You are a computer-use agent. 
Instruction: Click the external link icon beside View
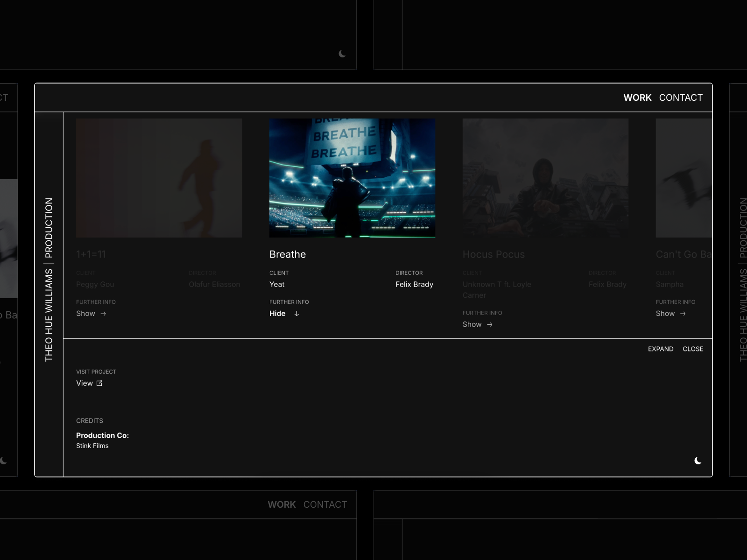click(x=99, y=383)
